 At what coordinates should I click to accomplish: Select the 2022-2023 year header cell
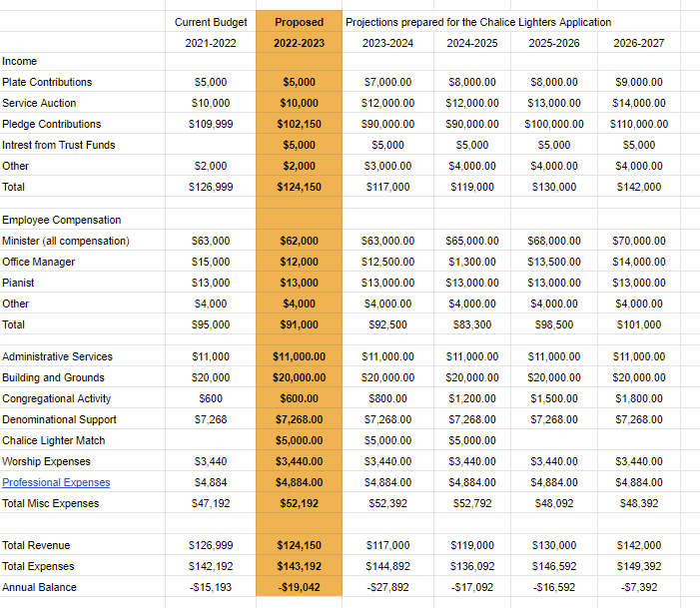point(300,43)
